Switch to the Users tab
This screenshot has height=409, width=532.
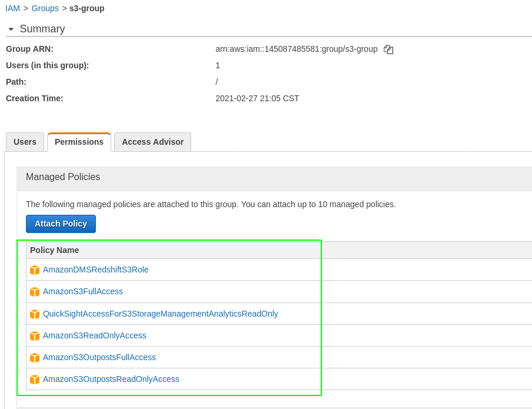[x=25, y=142]
